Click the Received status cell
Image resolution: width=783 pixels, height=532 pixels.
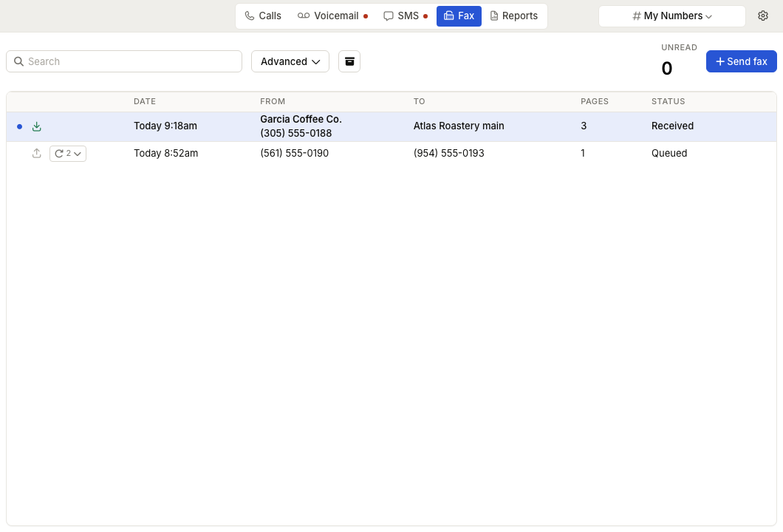pos(672,126)
